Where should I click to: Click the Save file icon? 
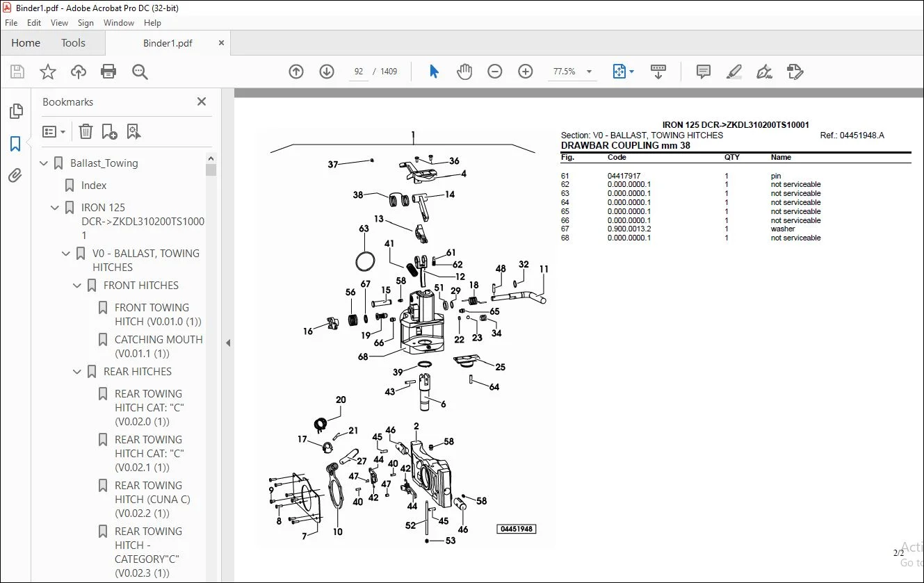[17, 72]
